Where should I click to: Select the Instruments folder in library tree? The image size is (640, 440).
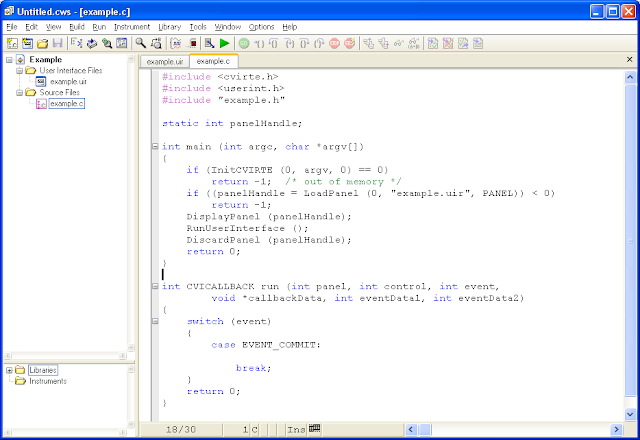[x=48, y=381]
